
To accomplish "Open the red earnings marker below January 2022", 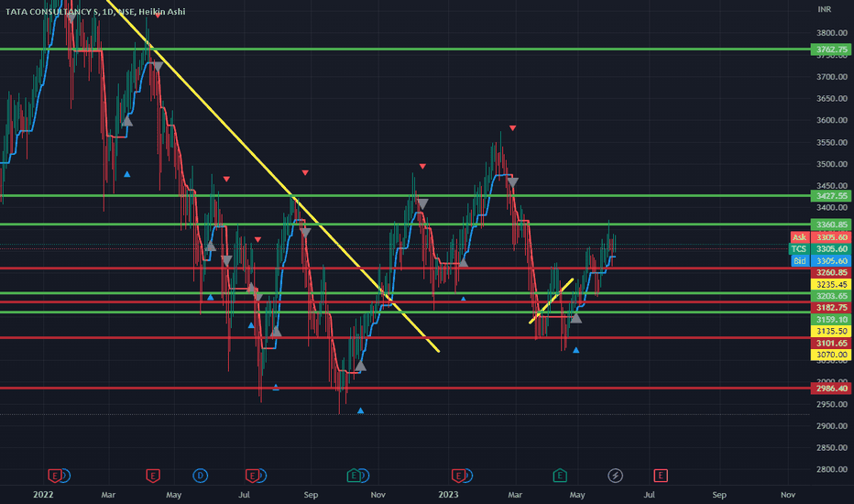I will click(54, 476).
